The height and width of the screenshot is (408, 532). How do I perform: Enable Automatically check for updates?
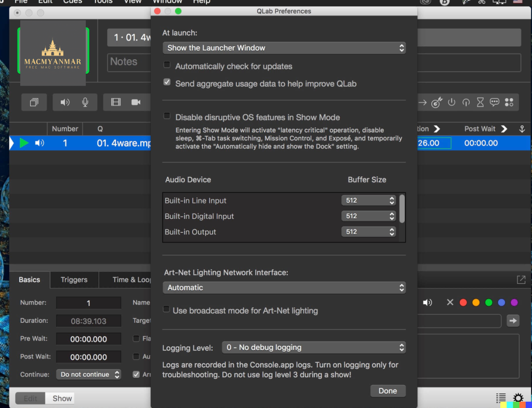(x=167, y=64)
